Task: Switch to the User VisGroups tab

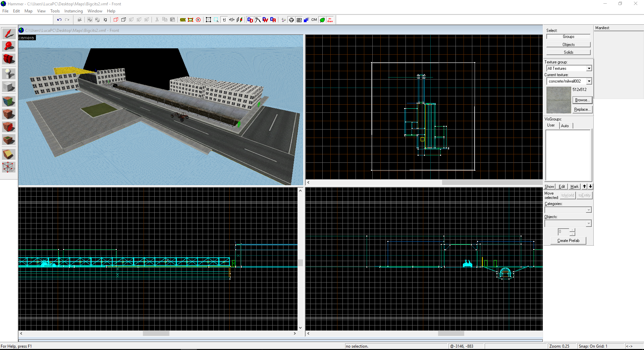Action: (551, 126)
